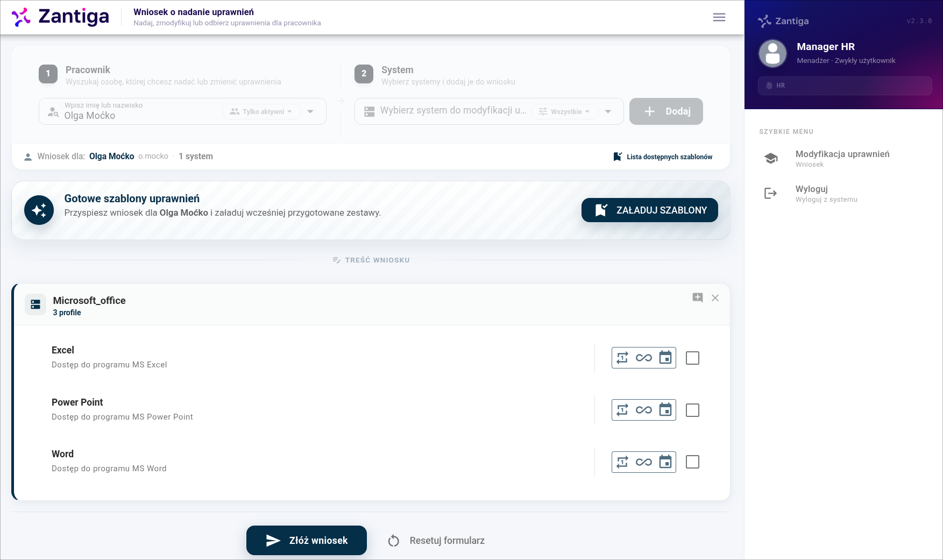Open calendar date picker for Word

pos(665,462)
